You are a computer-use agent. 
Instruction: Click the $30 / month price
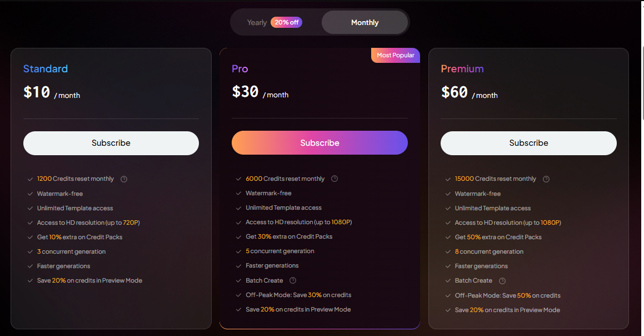click(260, 92)
